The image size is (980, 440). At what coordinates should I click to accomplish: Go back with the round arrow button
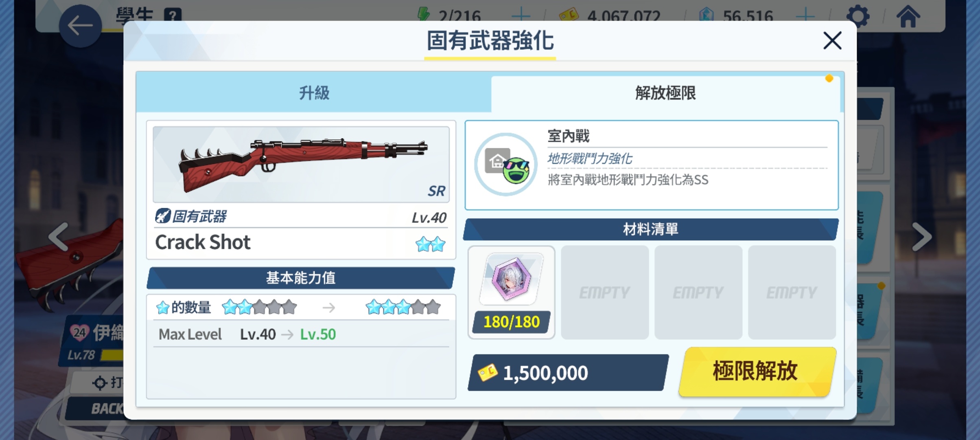[80, 26]
